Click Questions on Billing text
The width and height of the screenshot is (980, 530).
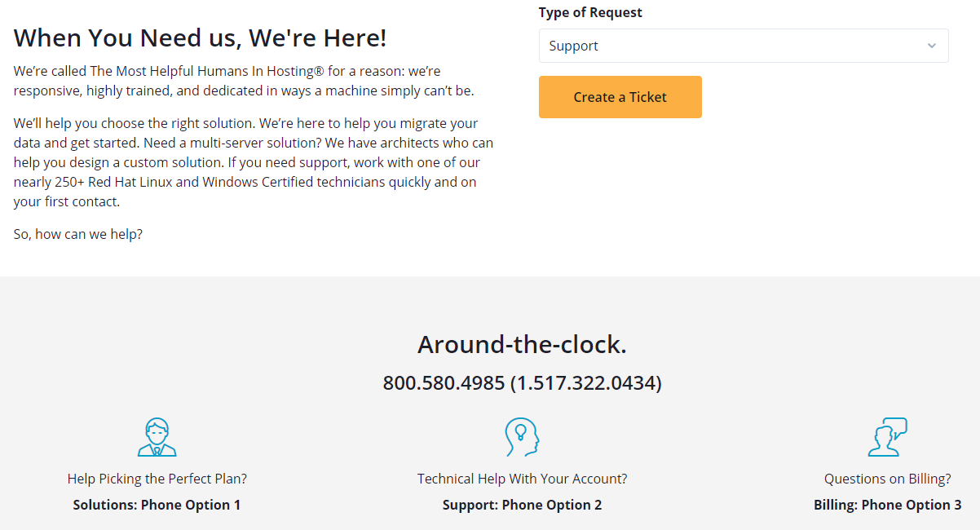[x=887, y=479]
